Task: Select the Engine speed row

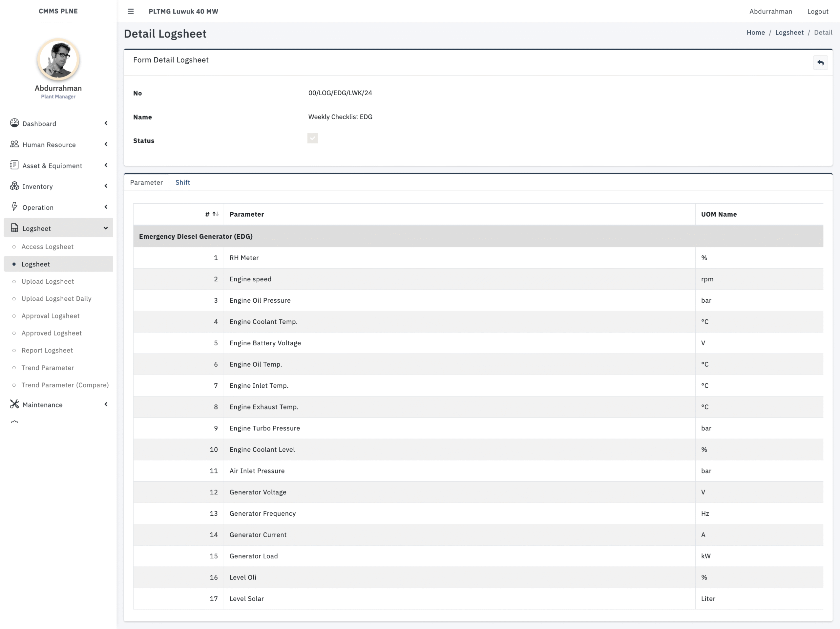Action: pyautogui.click(x=478, y=279)
